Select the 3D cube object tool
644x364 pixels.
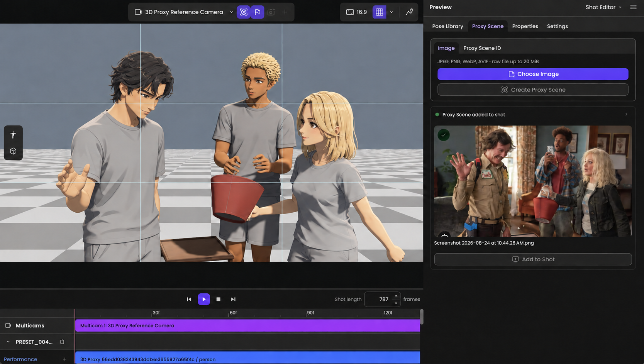tap(13, 151)
